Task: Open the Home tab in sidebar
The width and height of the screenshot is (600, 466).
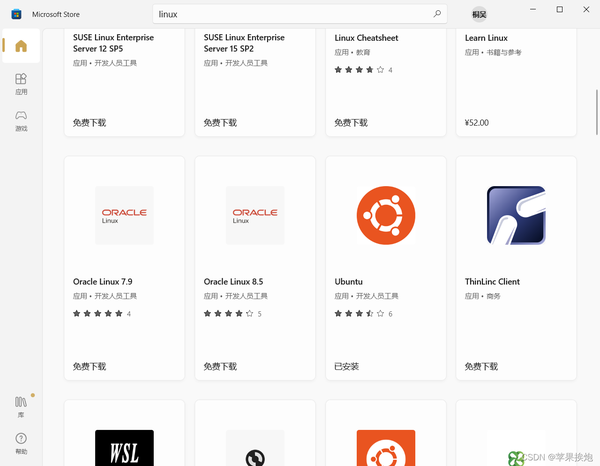Action: [x=21, y=46]
